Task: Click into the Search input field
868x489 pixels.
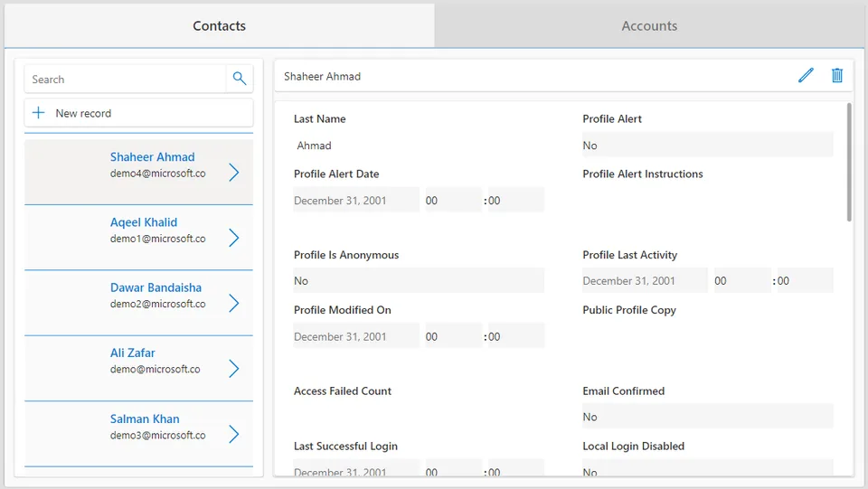Action: point(125,80)
